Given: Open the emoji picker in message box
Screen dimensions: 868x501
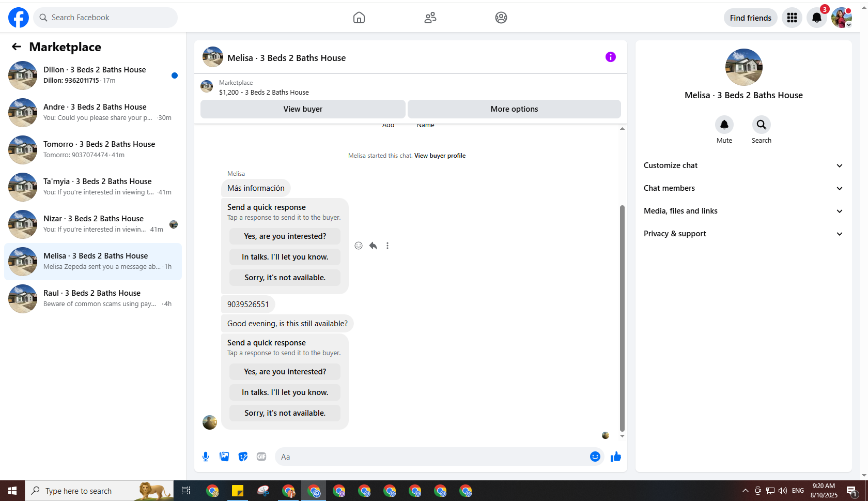Looking at the screenshot, I should click(595, 457).
